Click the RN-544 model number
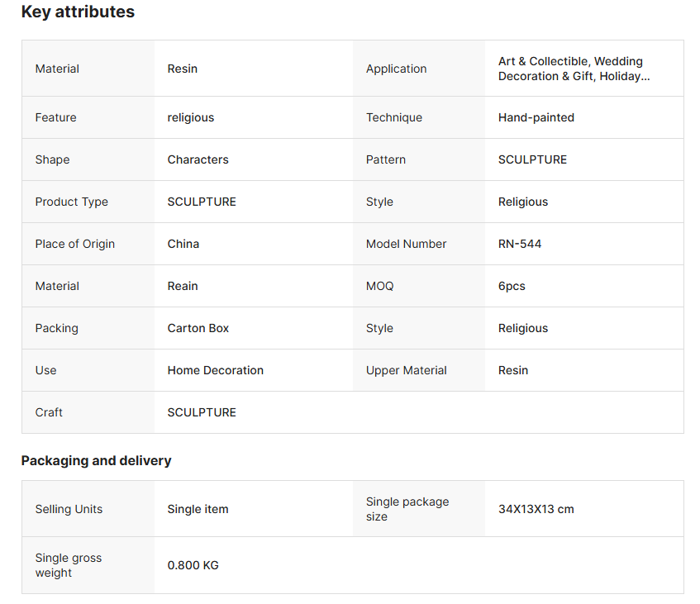 pos(519,244)
